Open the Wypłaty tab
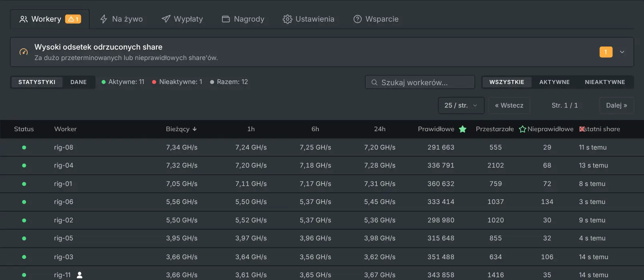The width and height of the screenshot is (644, 280). (182, 19)
